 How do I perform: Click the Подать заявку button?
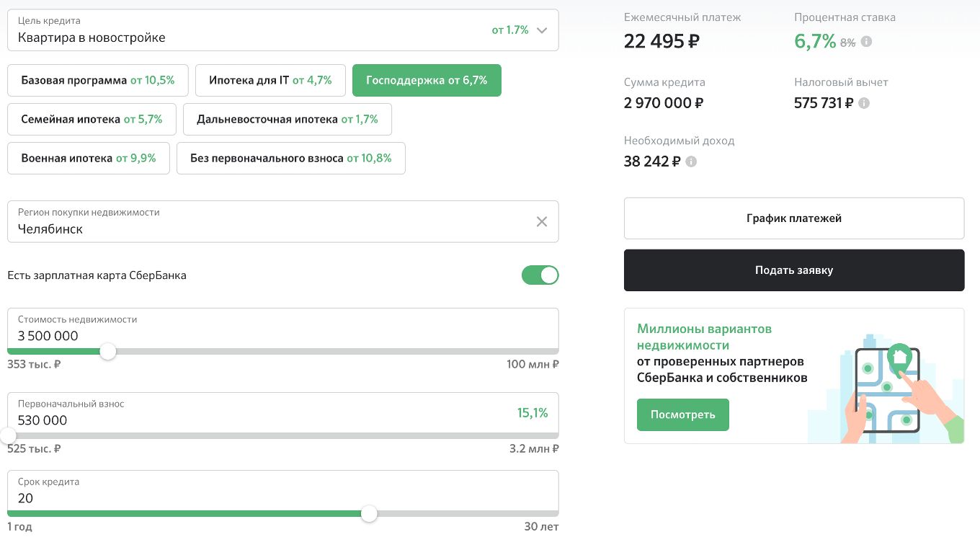[793, 270]
